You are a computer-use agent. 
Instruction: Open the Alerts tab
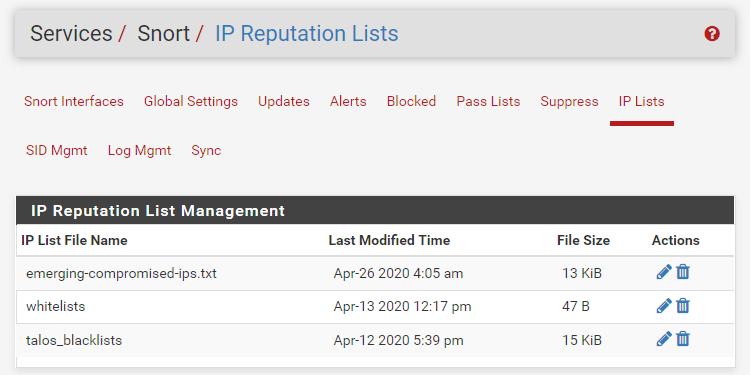coord(348,101)
